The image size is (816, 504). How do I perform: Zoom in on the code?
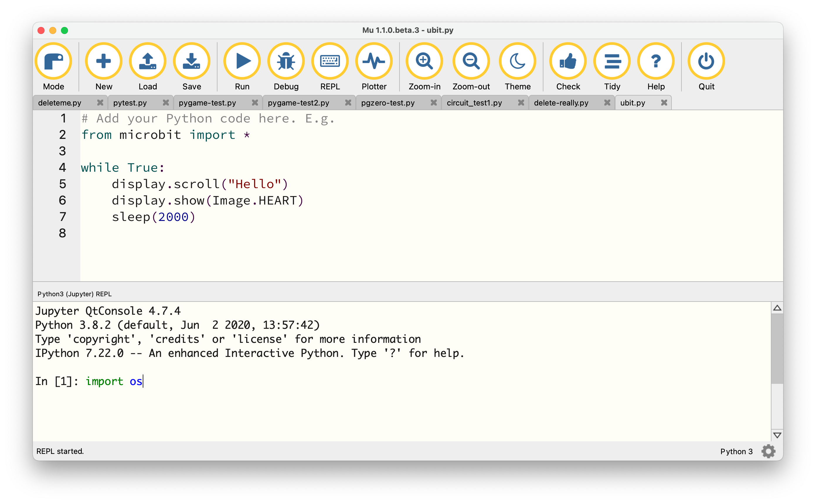424,61
